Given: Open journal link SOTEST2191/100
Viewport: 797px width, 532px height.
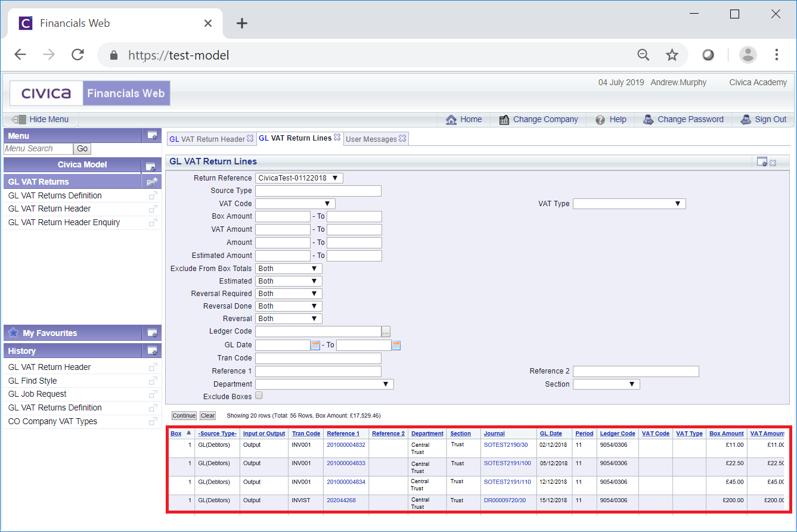Looking at the screenshot, I should (507, 463).
